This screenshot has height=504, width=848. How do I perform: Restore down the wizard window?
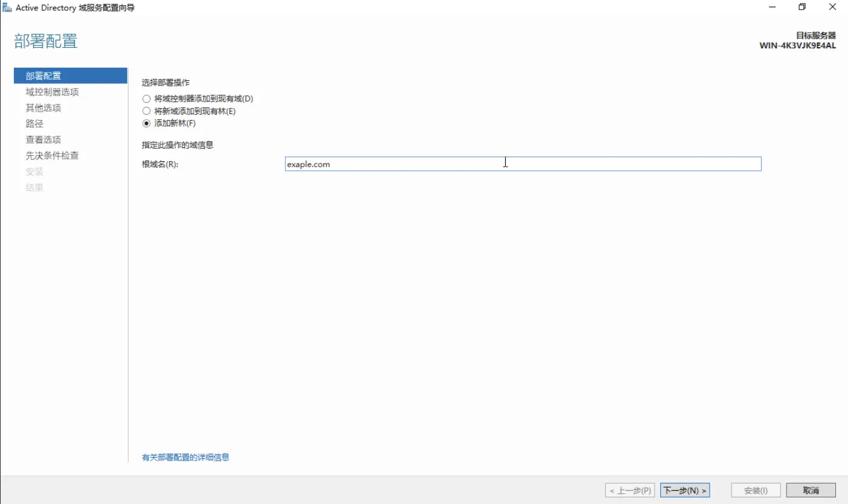802,7
